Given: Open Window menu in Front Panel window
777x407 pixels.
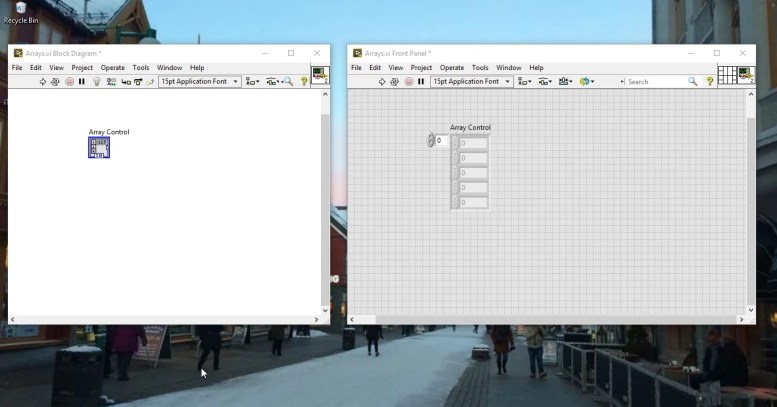Looking at the screenshot, I should coord(509,67).
